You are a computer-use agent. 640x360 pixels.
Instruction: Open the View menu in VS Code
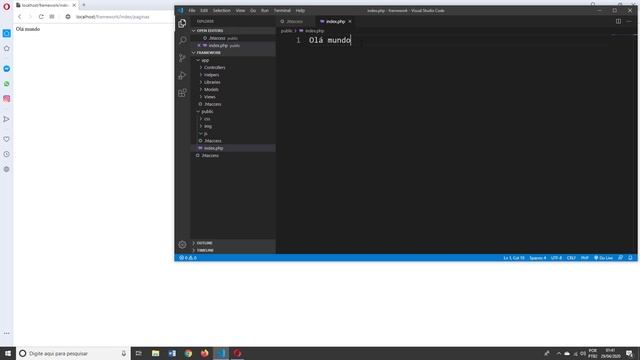pyautogui.click(x=240, y=11)
